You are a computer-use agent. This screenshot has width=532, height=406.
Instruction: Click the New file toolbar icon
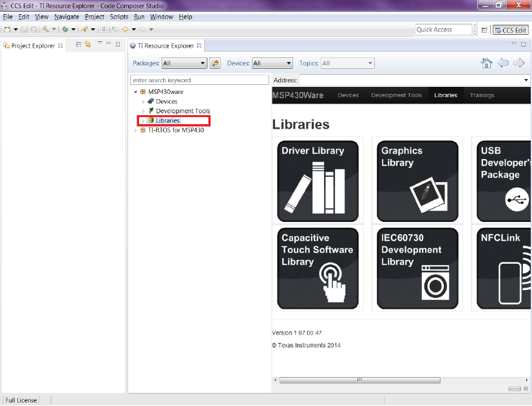click(x=7, y=30)
